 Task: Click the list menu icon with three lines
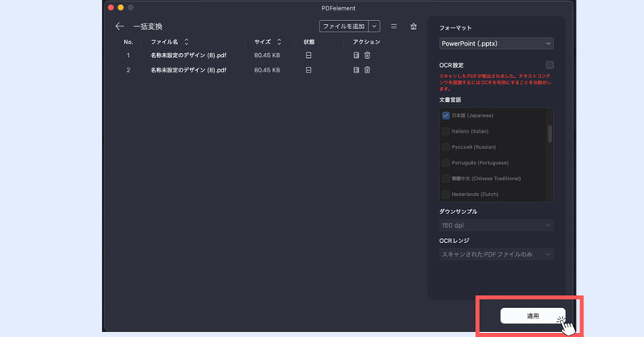(394, 27)
